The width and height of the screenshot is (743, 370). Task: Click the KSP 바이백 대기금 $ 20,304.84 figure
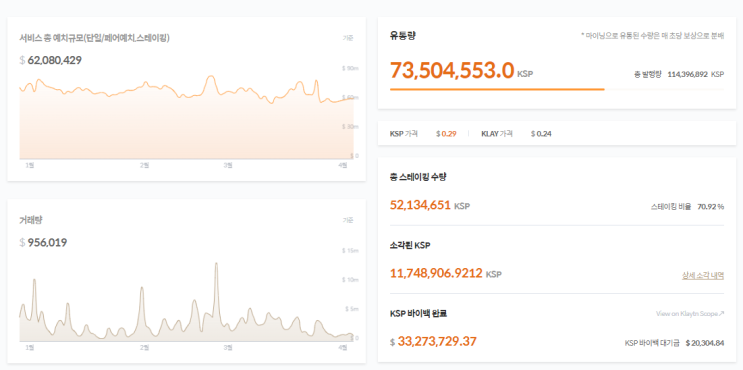tap(674, 343)
